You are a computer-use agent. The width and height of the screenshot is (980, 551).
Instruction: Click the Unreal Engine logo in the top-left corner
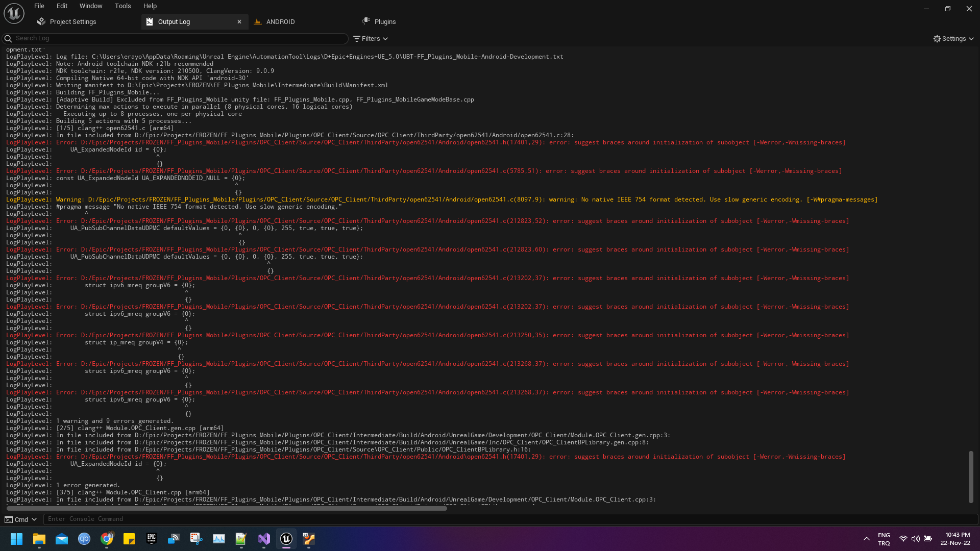pyautogui.click(x=13, y=13)
